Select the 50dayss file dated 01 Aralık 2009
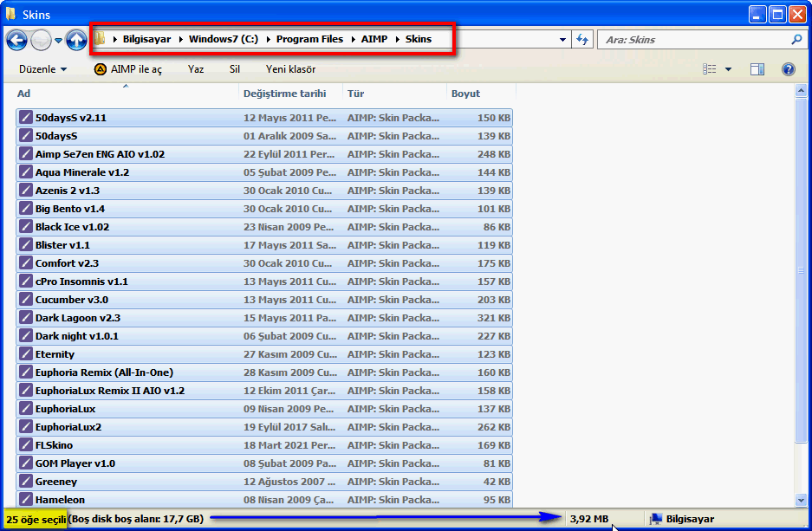This screenshot has width=812, height=531. [56, 136]
